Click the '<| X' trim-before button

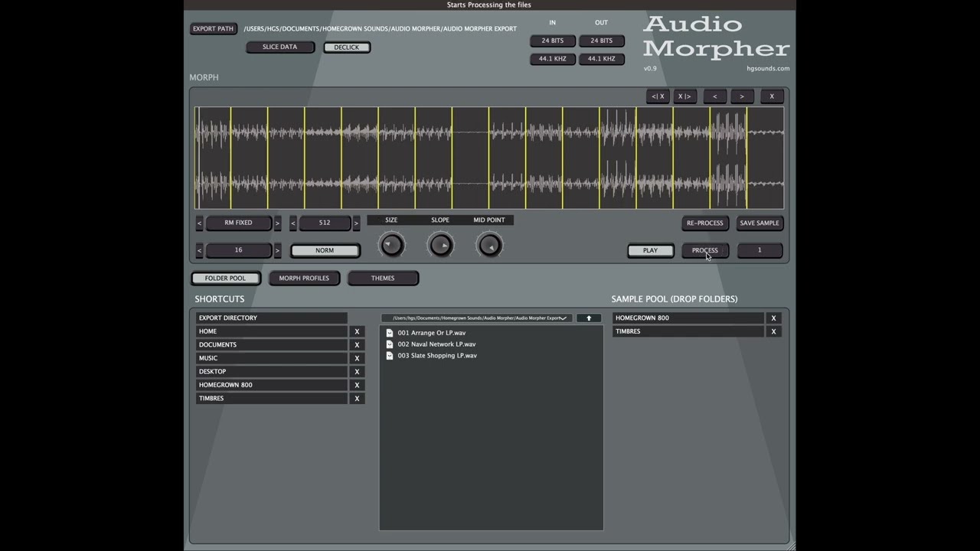coord(658,96)
